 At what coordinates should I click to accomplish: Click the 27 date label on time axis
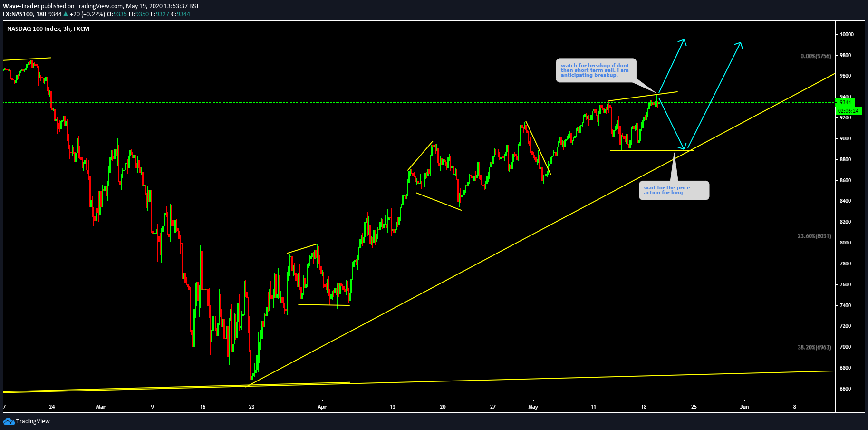click(x=493, y=407)
